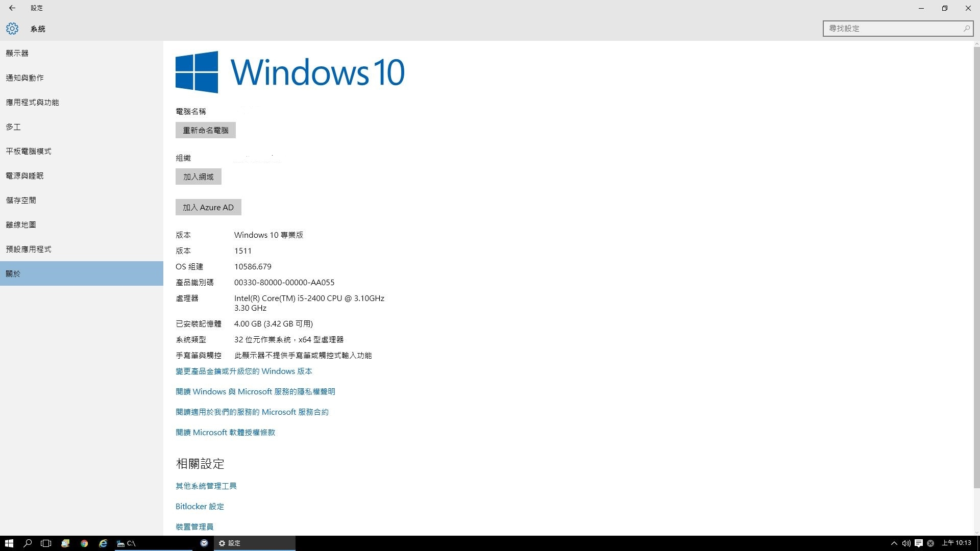The height and width of the screenshot is (551, 980).
Task: Select installed memory text 4.00 GB
Action: click(x=248, y=323)
